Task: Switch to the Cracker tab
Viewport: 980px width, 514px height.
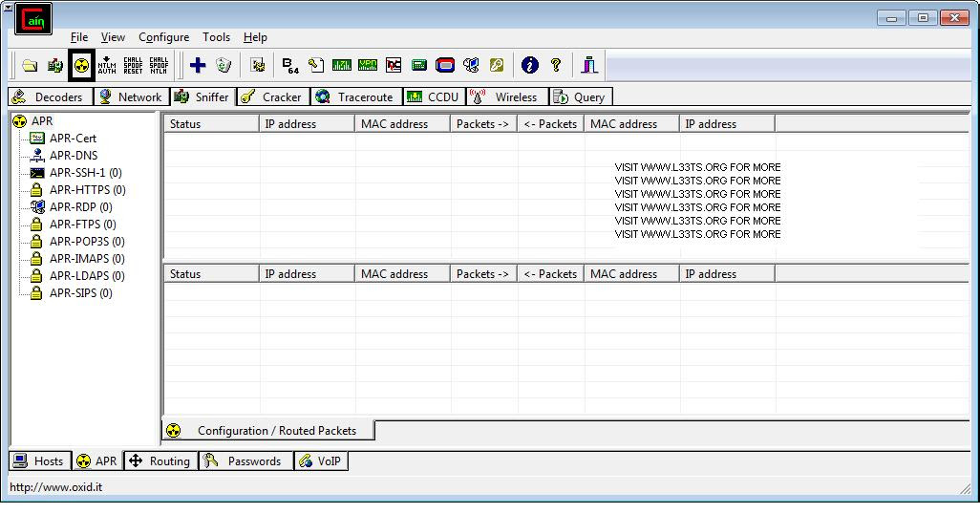Action: pyautogui.click(x=273, y=96)
